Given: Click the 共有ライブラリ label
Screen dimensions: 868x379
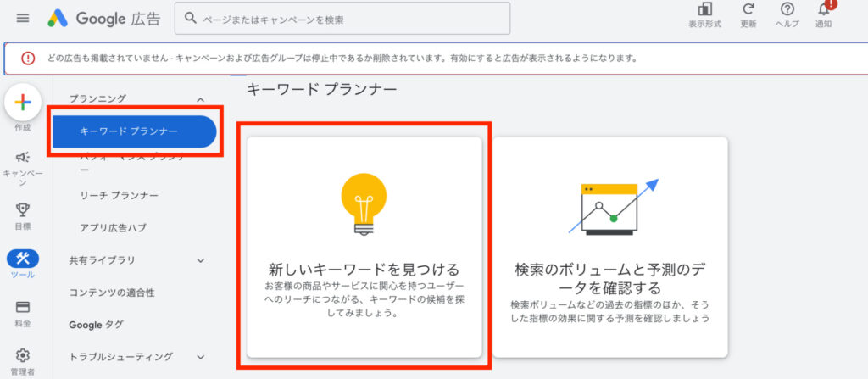Looking at the screenshot, I should point(102,260).
